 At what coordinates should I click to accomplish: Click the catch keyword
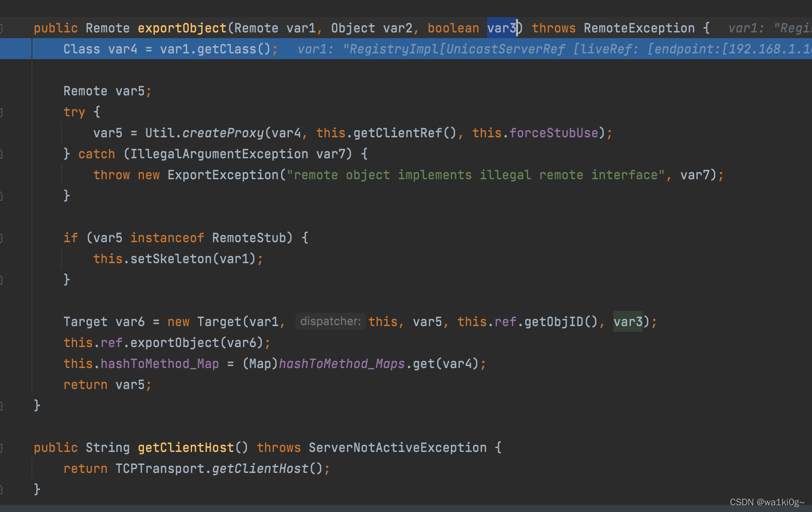97,154
